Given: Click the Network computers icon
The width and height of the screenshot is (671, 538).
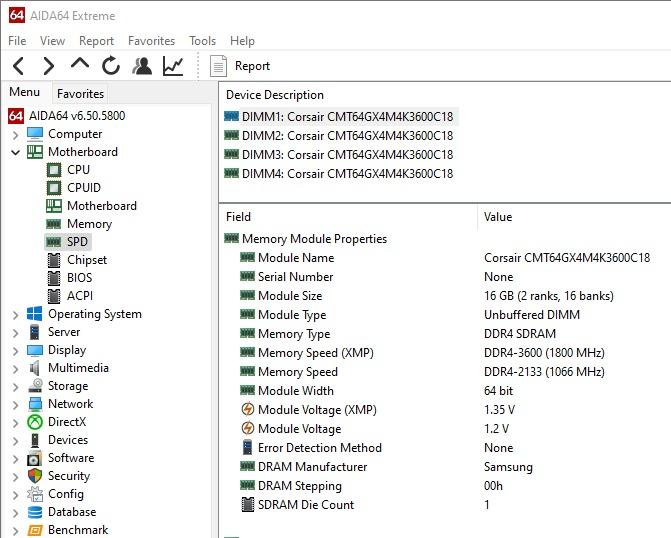Looking at the screenshot, I should (x=35, y=404).
